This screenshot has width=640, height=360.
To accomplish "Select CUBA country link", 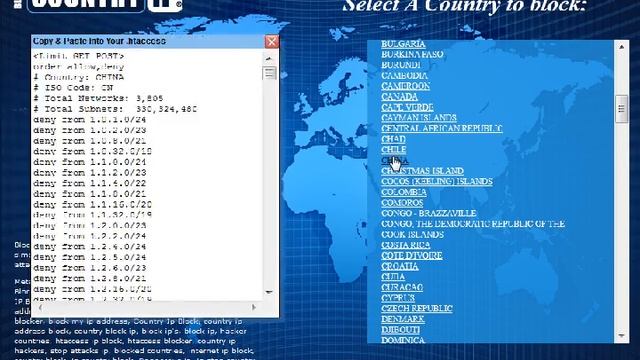I will pos(393,277).
